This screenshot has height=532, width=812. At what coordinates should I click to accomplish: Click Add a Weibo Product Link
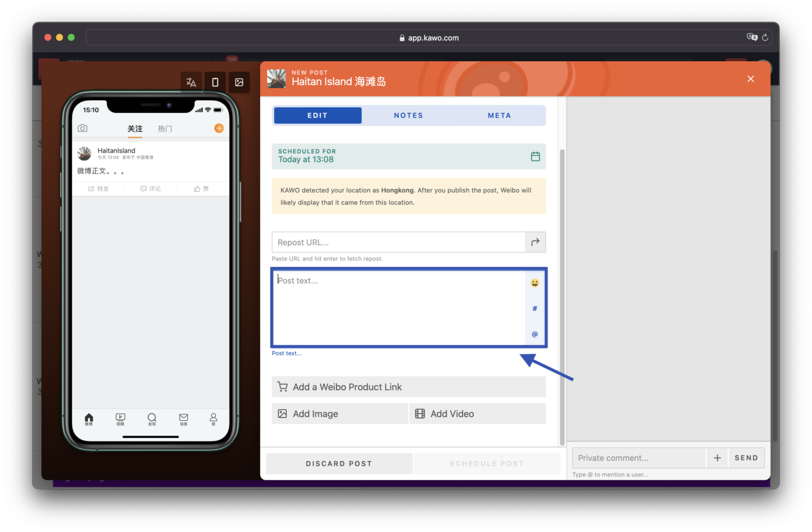click(408, 387)
